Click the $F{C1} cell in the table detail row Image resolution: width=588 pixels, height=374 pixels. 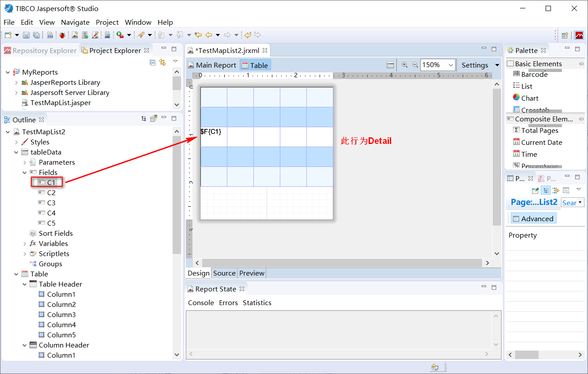(214, 136)
